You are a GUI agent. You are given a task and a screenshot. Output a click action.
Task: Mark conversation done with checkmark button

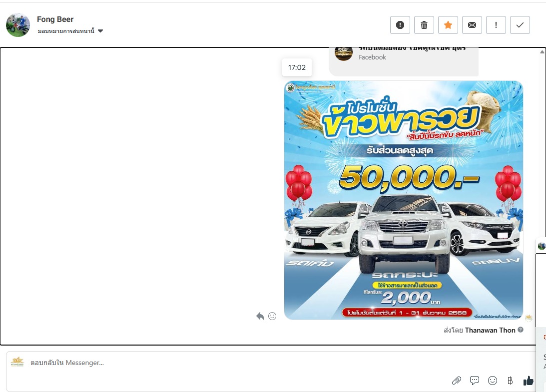click(520, 25)
